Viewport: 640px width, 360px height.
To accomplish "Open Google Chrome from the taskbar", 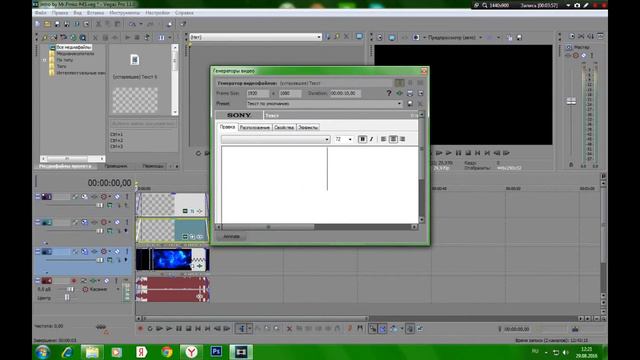I will coord(167,351).
